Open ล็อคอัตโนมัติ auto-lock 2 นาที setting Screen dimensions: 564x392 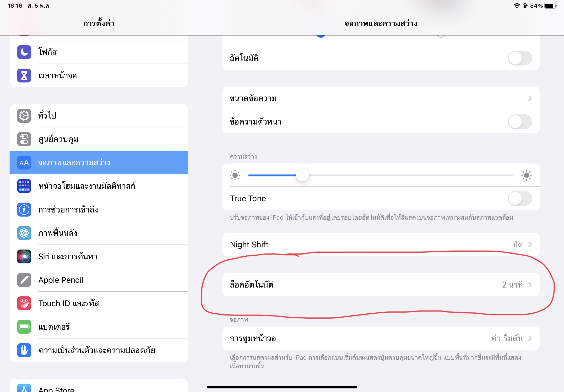(381, 285)
